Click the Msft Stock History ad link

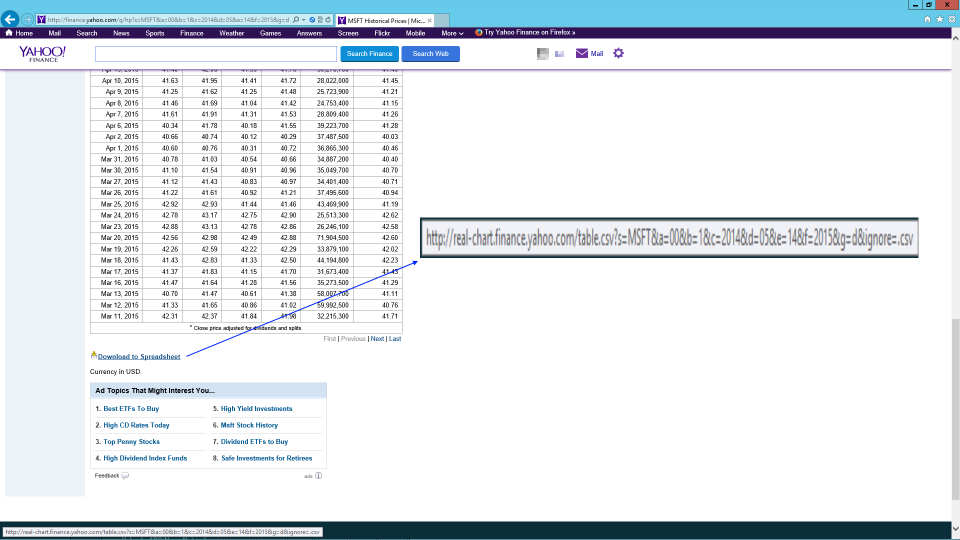249,425
